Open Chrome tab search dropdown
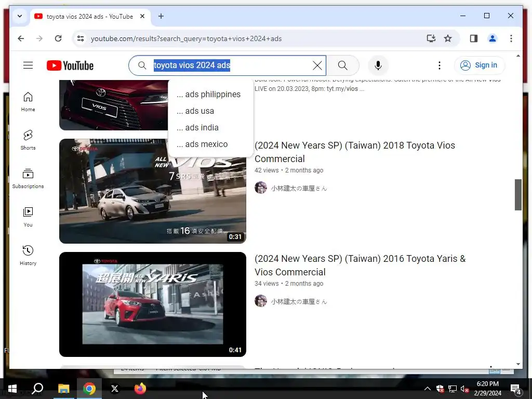 pos(20,16)
